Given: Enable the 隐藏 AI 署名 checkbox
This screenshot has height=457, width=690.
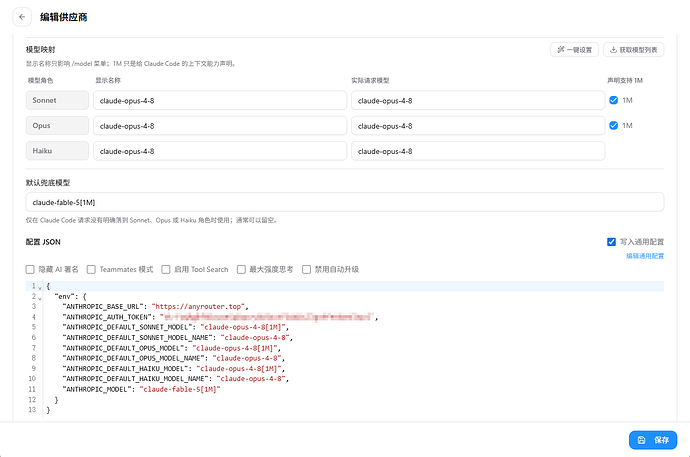Looking at the screenshot, I should point(30,269).
